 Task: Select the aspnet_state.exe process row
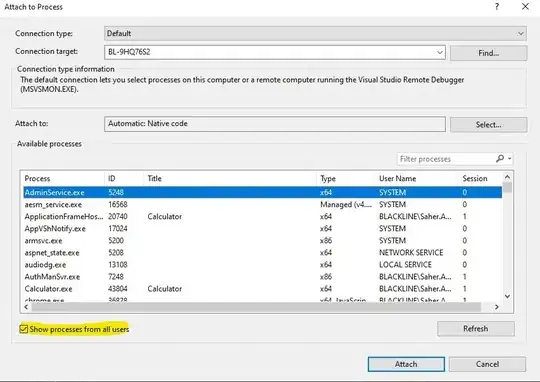[262, 252]
